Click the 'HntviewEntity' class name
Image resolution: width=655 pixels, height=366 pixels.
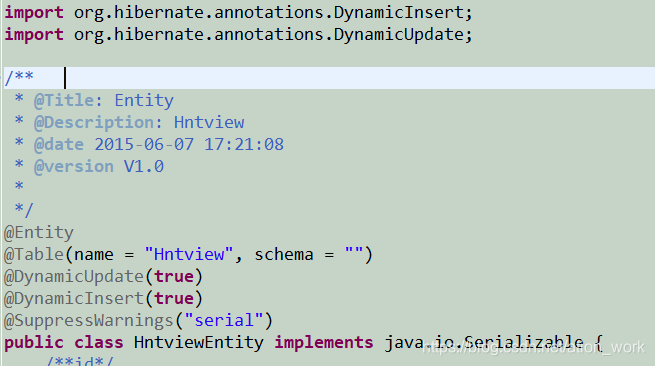point(199,343)
